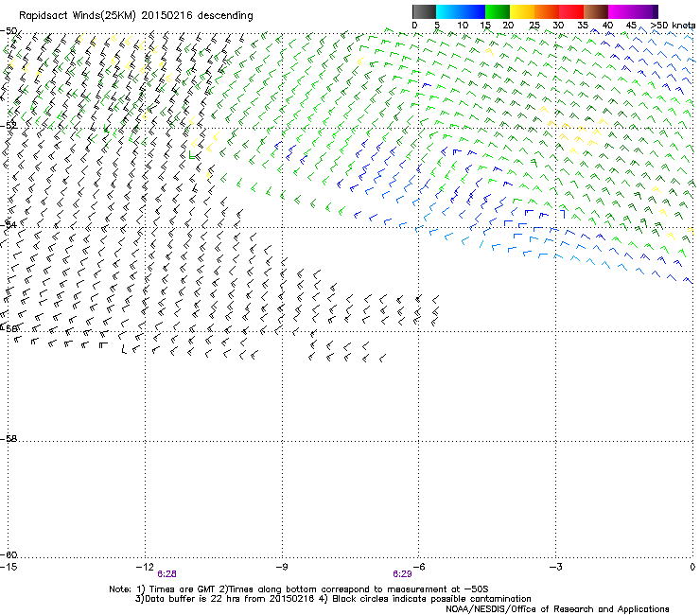Click the '0' longitude axis label
The width and height of the screenshot is (700, 615).
tap(692, 567)
